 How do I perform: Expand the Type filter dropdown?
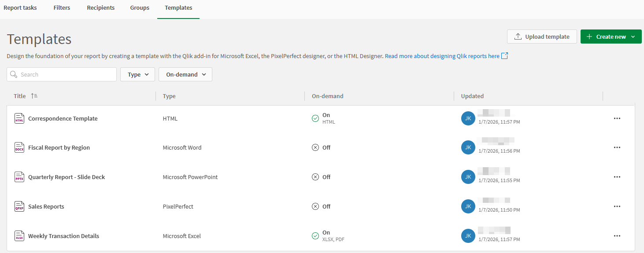(137, 74)
